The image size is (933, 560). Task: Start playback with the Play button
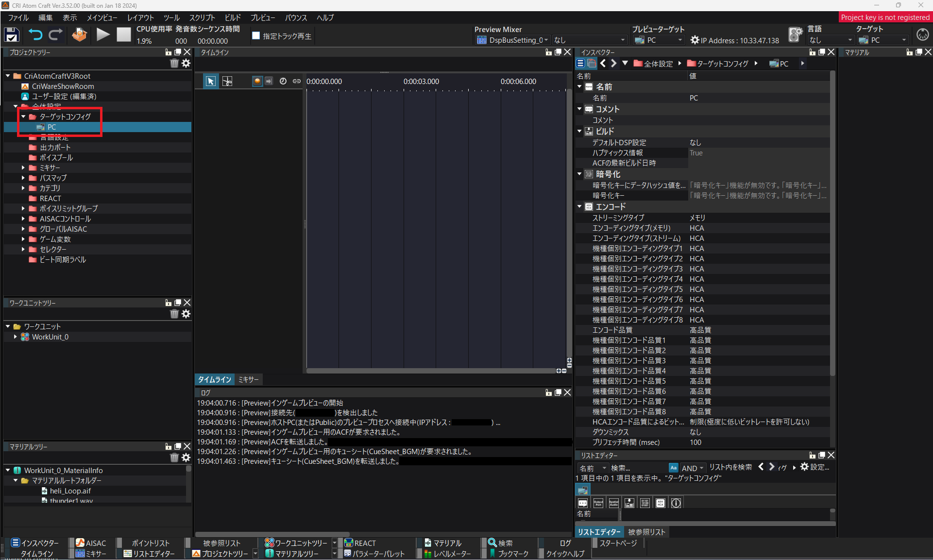(x=102, y=35)
